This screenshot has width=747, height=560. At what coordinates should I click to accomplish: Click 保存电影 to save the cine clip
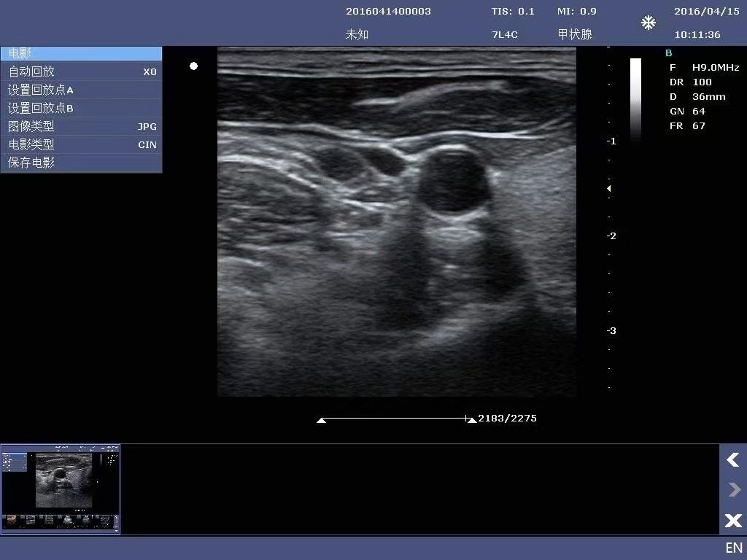click(31, 163)
